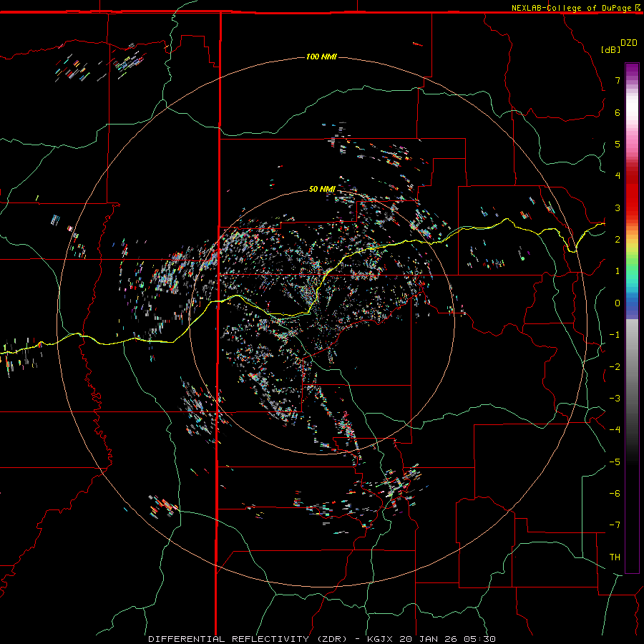Screen dimensions: 644x644
Task: Click the 05:30 timestamp
Action: (479, 639)
